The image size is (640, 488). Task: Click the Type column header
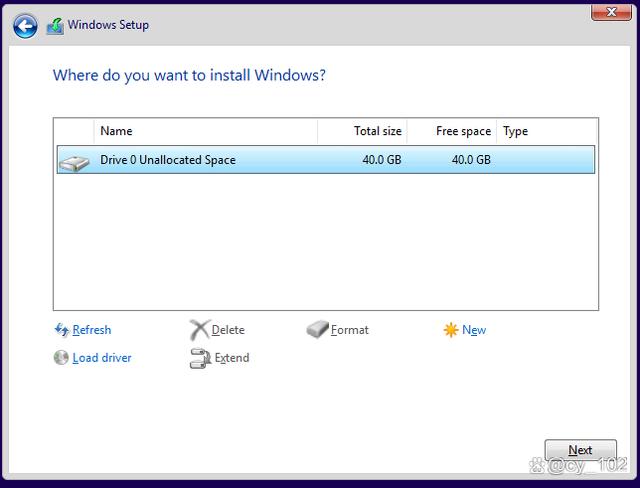pos(547,131)
